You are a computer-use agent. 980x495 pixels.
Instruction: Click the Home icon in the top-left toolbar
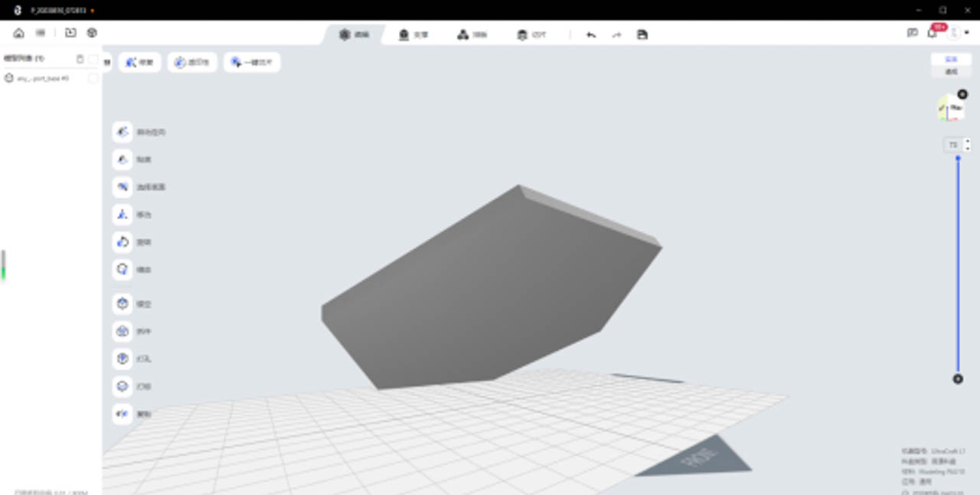pos(18,33)
